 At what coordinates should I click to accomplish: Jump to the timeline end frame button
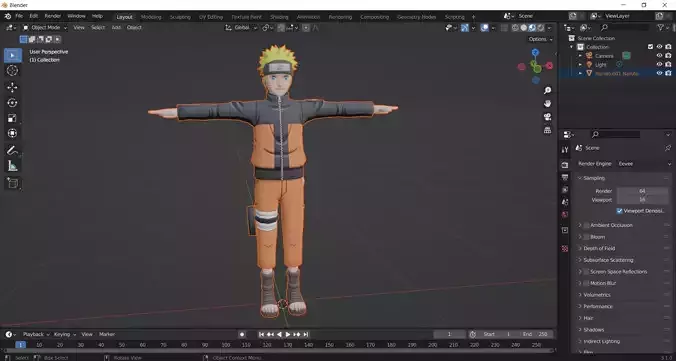coord(305,334)
